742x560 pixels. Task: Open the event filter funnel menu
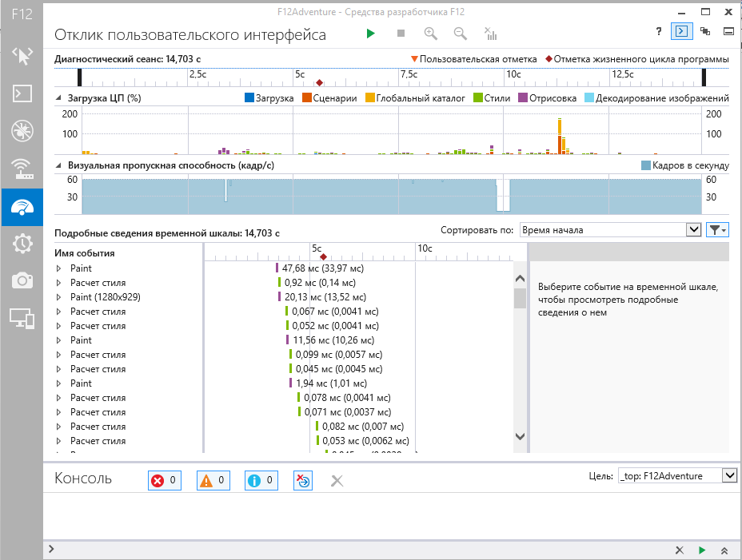click(717, 230)
